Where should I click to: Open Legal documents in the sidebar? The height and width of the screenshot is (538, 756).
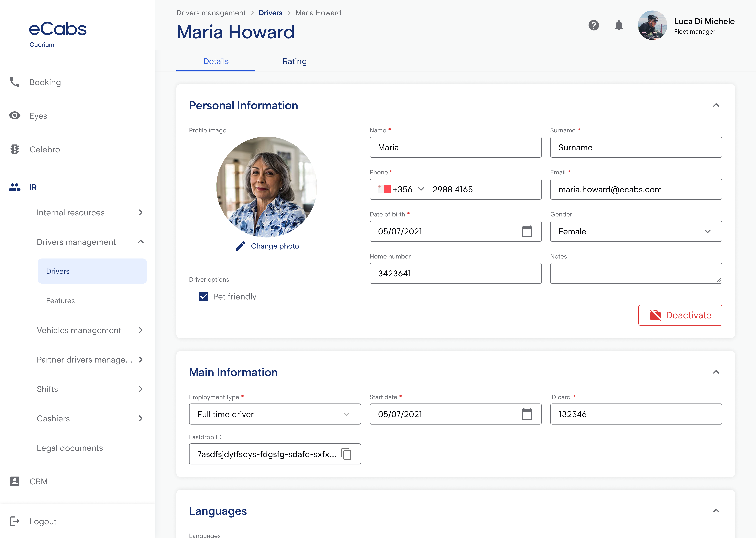[70, 448]
